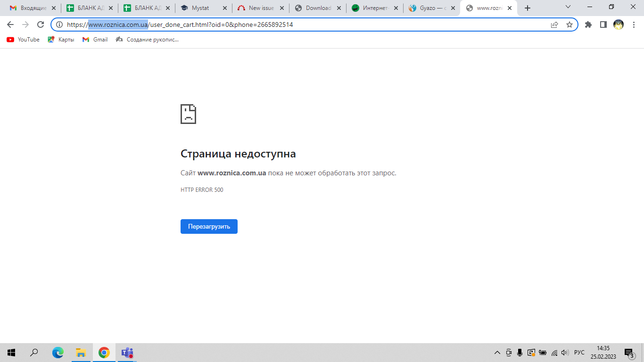Open a new tab with plus button
Image resolution: width=644 pixels, height=362 pixels.
[x=528, y=8]
